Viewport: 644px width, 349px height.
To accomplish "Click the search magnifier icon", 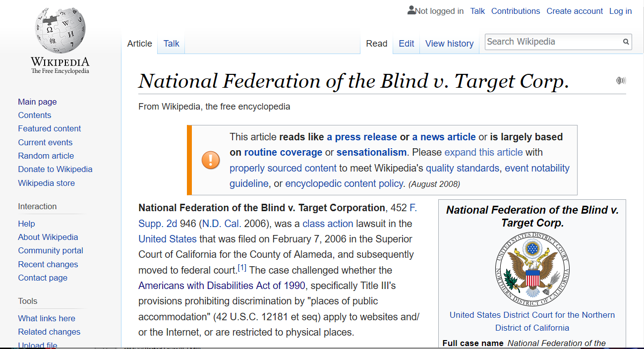I will point(626,42).
